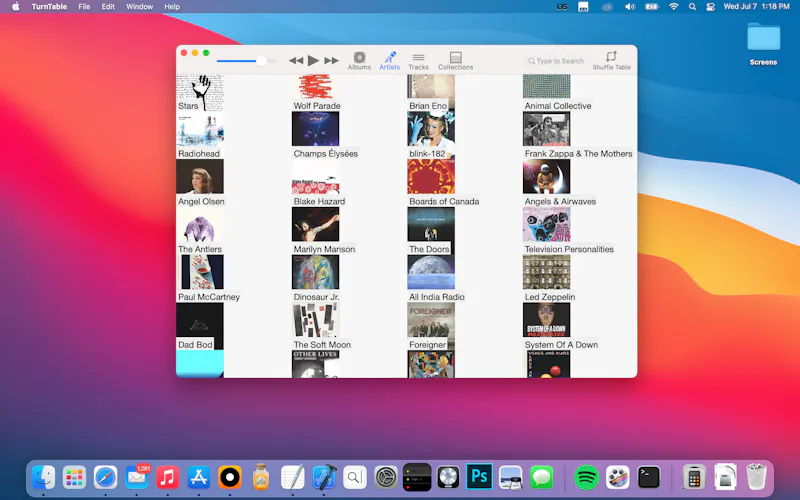Image resolution: width=800 pixels, height=500 pixels.
Task: Select the Wolf Parade artist label
Action: 317,106
